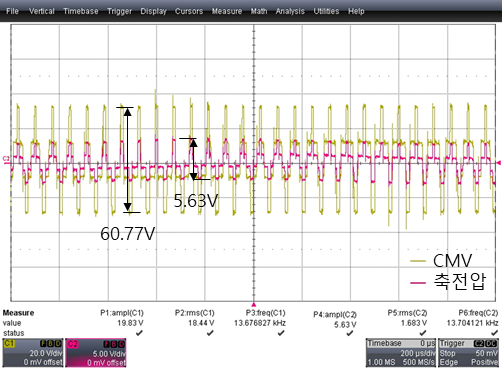The width and height of the screenshot is (502, 368).
Task: Click the trigger level arrow at right edge
Action: [499, 163]
